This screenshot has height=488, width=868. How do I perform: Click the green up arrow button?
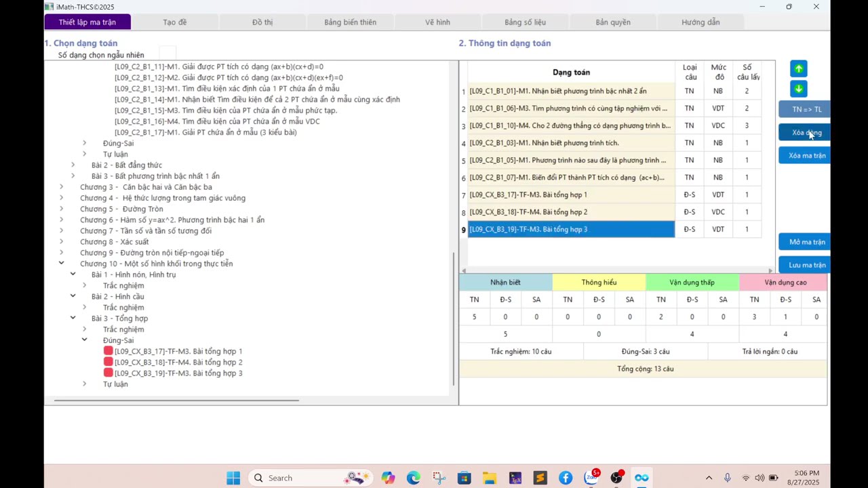coord(798,68)
